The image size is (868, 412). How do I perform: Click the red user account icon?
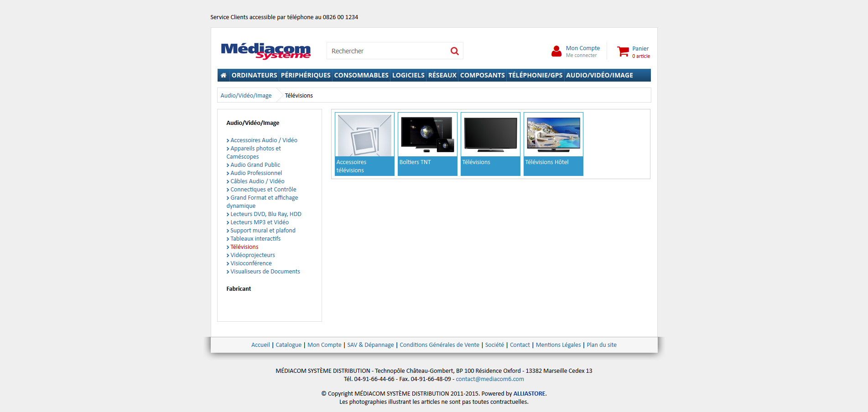point(556,51)
